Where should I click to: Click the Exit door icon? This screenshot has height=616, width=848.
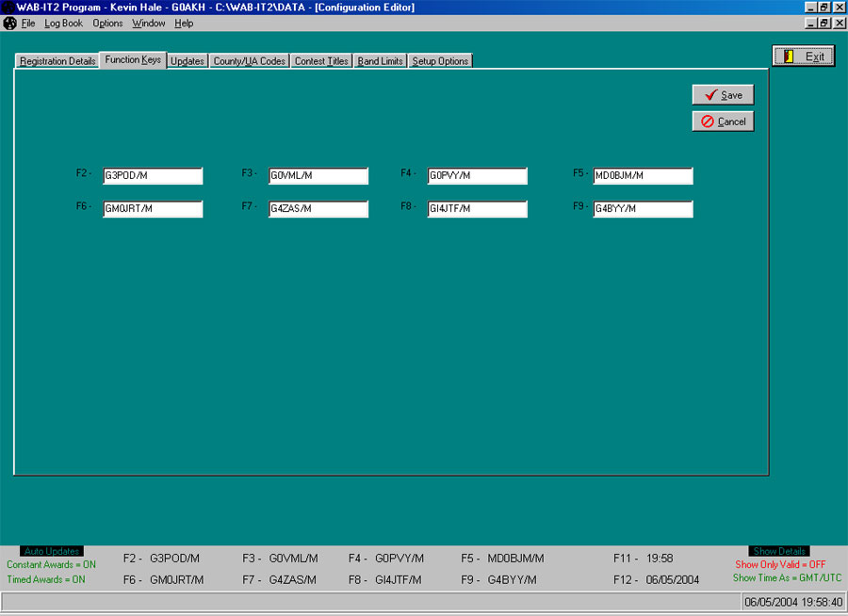pos(791,56)
